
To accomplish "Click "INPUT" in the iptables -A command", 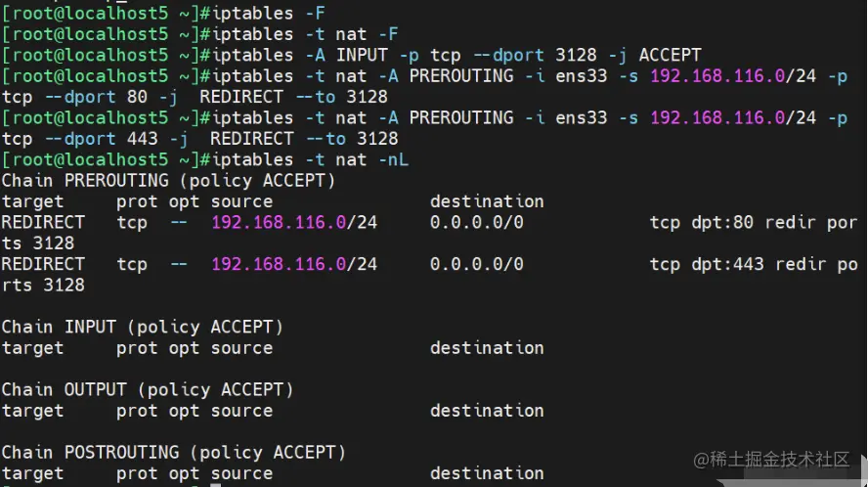I will tap(362, 56).
